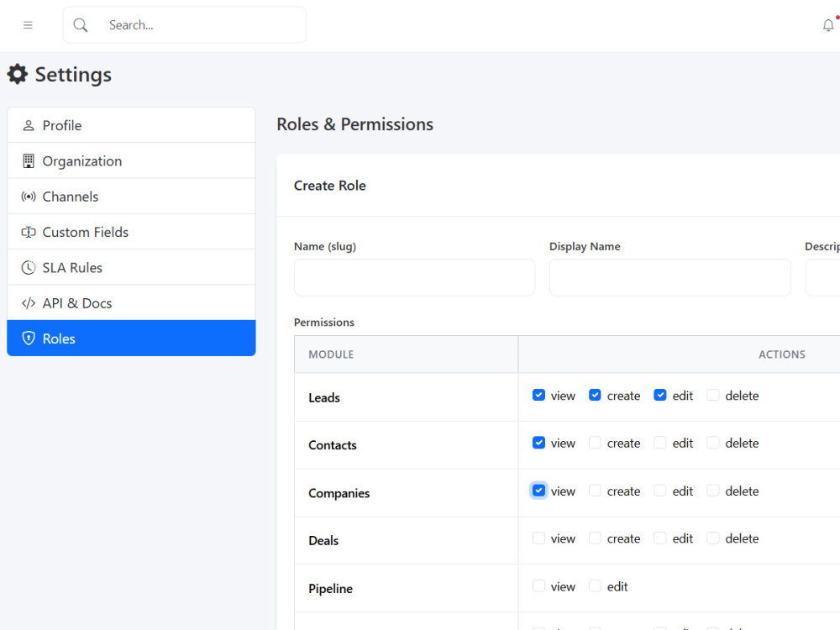Click the Permissions label
Viewport: 840px width, 630px height.
pyautogui.click(x=324, y=322)
